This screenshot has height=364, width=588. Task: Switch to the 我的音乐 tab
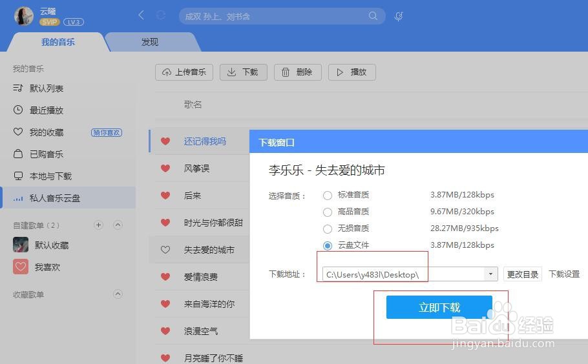58,42
